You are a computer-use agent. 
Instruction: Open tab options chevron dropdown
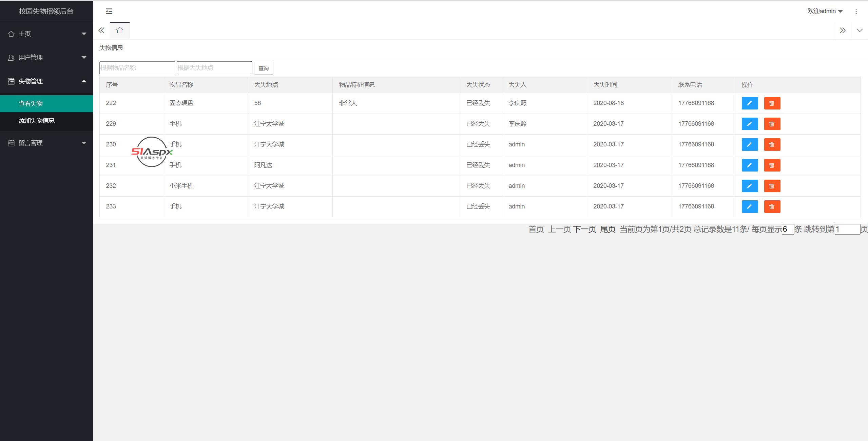click(x=859, y=31)
